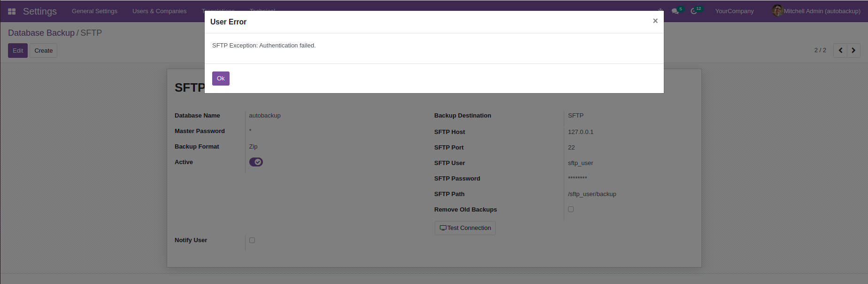Open the General Settings menu
This screenshot has height=284, width=868.
click(x=94, y=11)
